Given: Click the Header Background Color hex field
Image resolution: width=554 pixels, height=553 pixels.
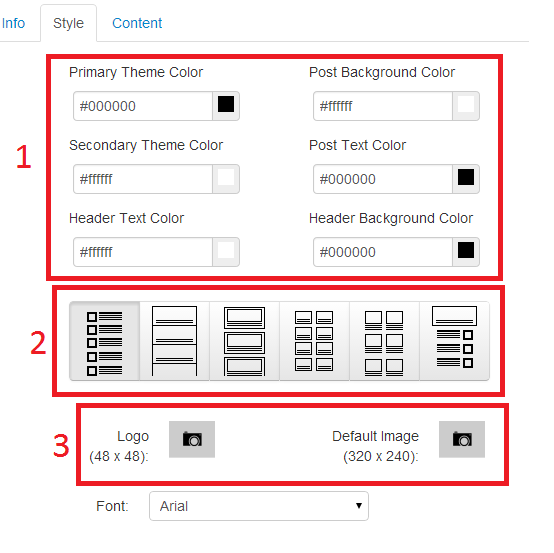Looking at the screenshot, I should click(383, 252).
